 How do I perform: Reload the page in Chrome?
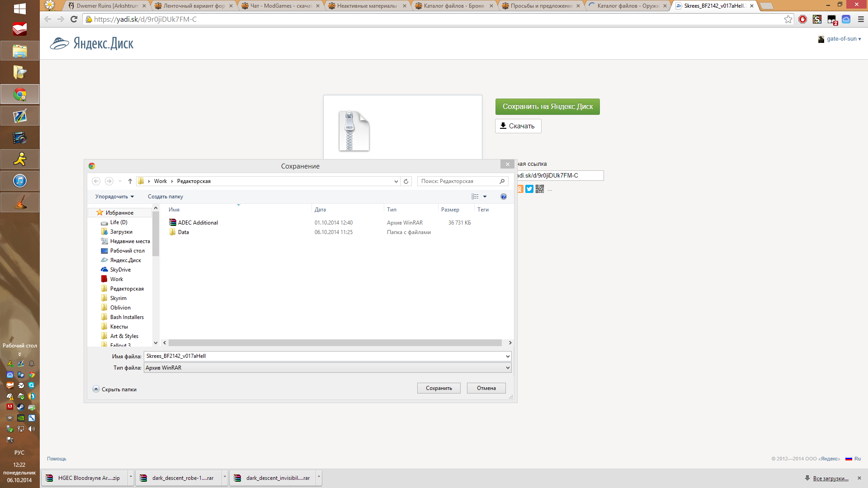(74, 19)
